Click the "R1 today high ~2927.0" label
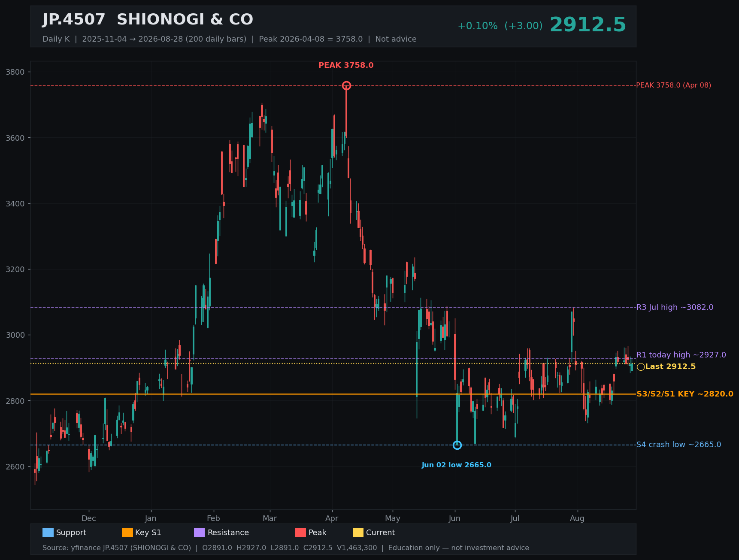739x560 pixels. [x=681, y=355]
